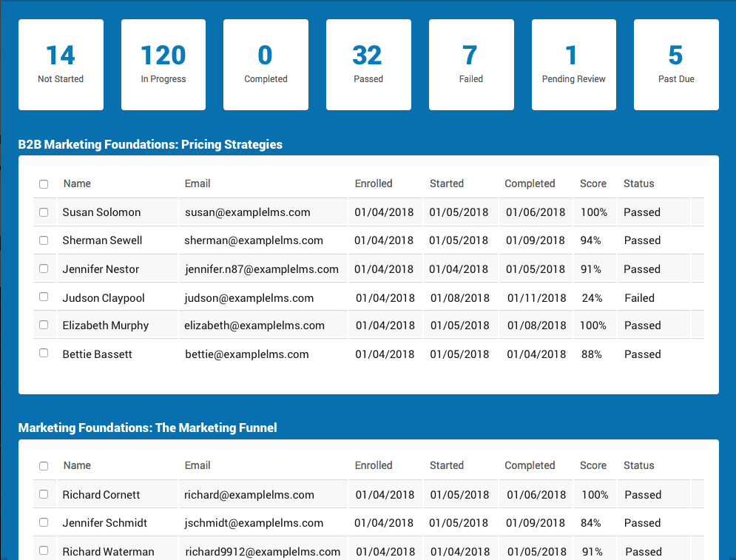The width and height of the screenshot is (736, 560).
Task: Click Status header in Pricing Strategies table
Action: click(639, 183)
